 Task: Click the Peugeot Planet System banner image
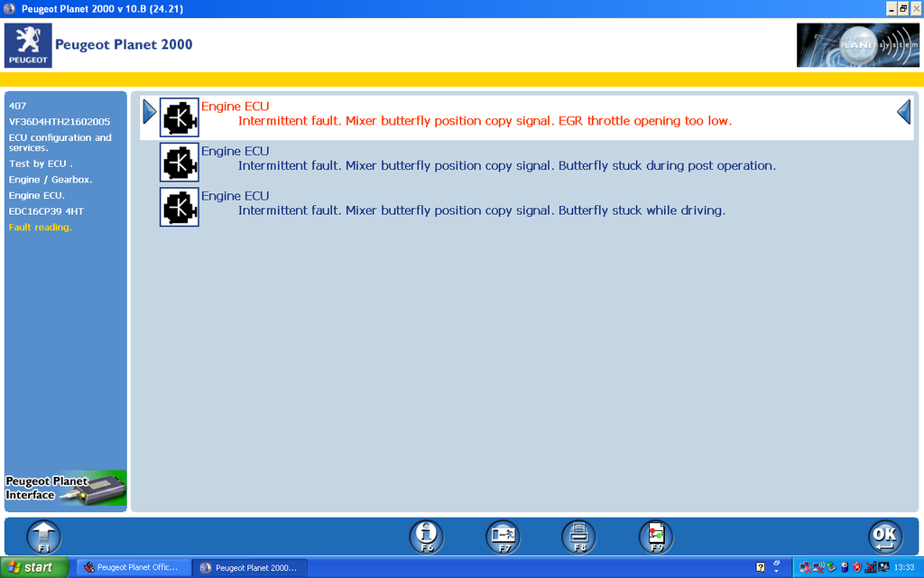(x=857, y=45)
